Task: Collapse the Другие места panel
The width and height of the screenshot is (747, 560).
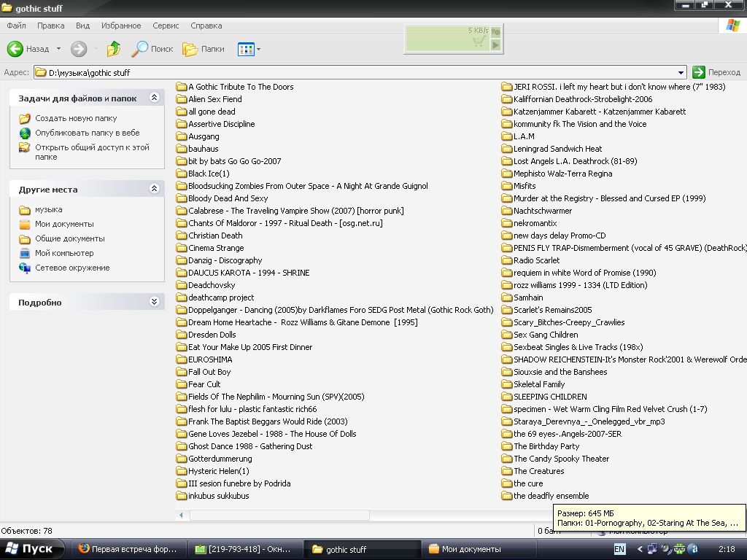Action: tap(154, 189)
